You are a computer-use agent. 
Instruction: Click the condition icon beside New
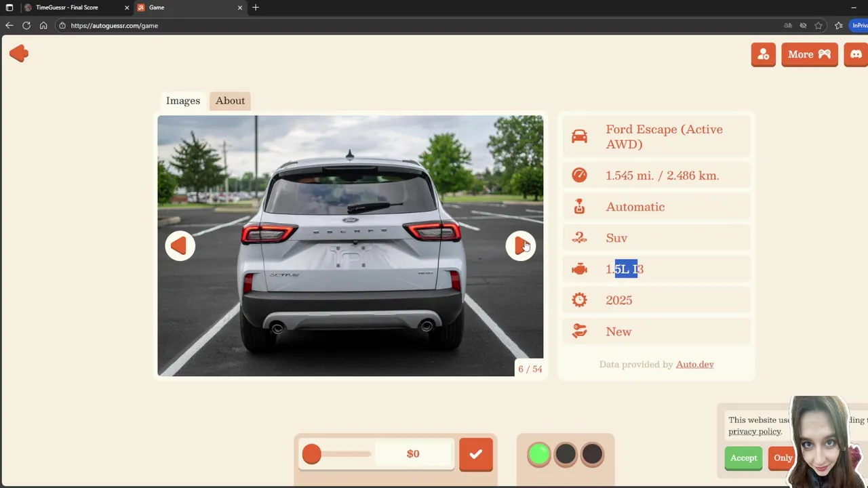coord(579,331)
